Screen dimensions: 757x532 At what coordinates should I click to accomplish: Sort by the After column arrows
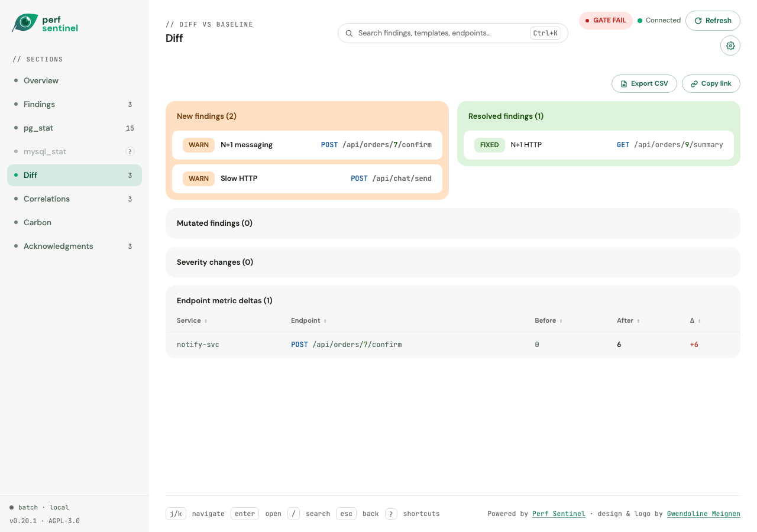tap(638, 321)
